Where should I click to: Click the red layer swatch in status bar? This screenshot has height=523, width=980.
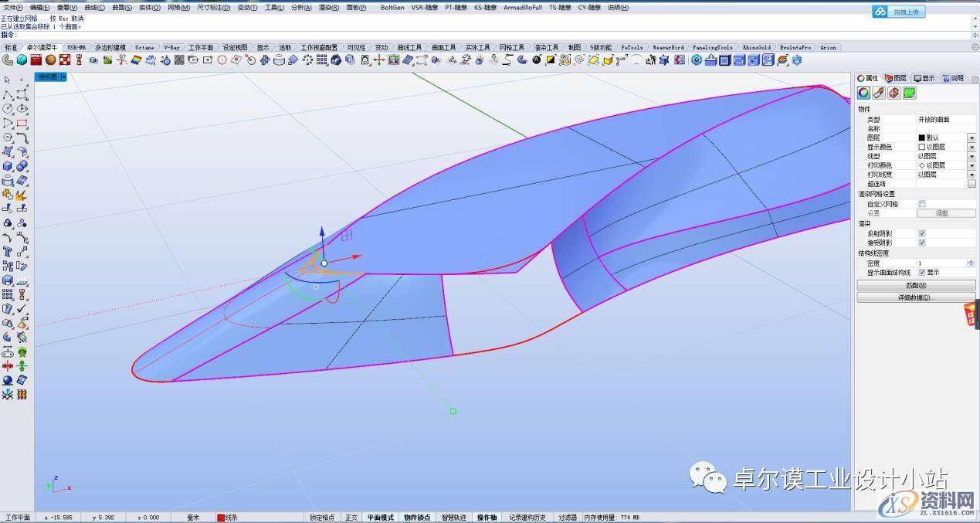tap(220, 518)
